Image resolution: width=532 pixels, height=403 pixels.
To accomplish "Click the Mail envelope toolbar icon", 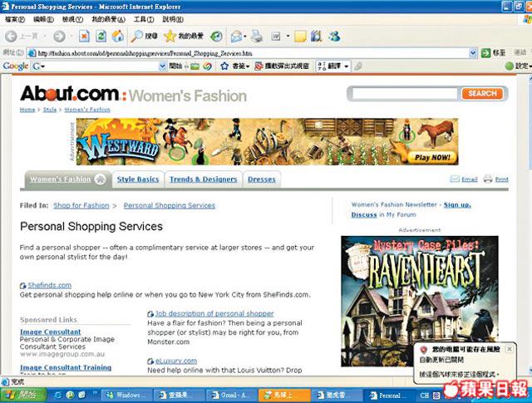I will click(x=236, y=36).
